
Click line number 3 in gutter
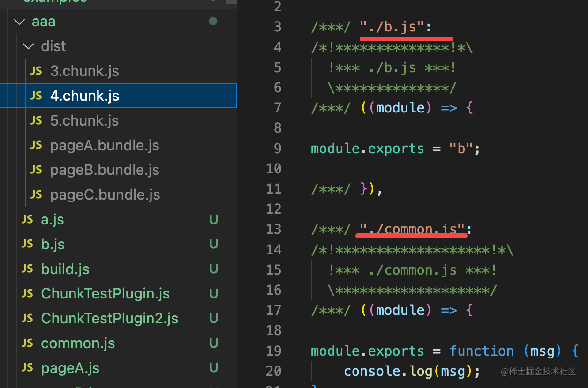[277, 27]
